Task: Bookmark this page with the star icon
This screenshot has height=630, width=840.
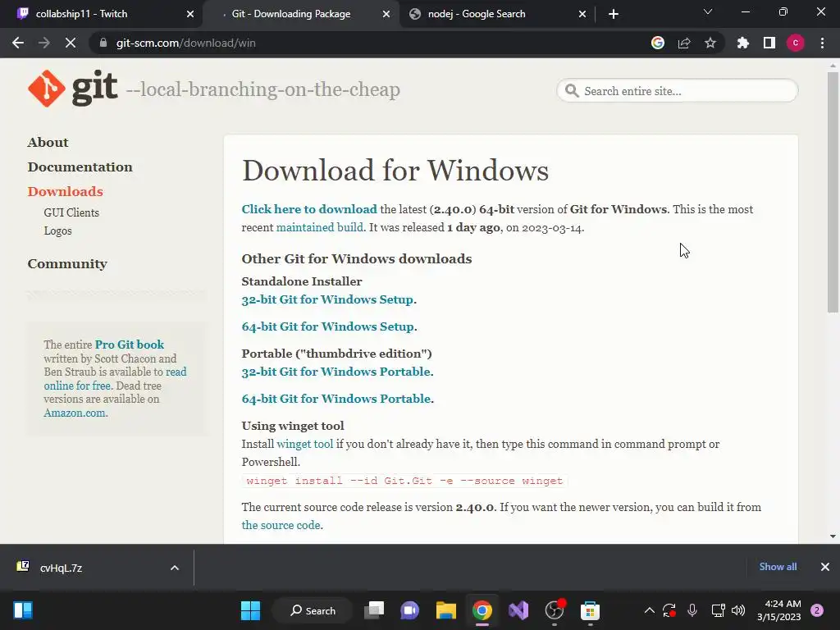Action: (x=710, y=43)
